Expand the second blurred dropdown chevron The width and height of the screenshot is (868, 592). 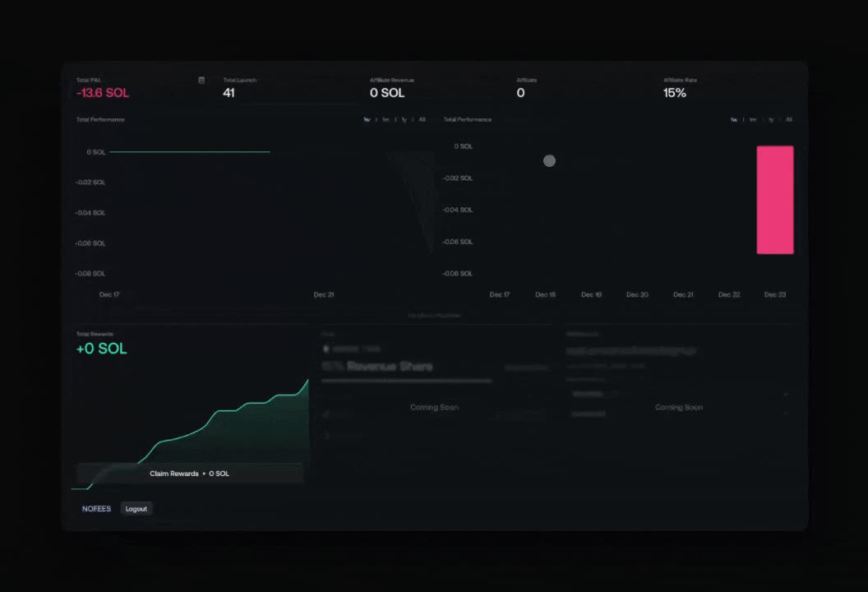786,414
